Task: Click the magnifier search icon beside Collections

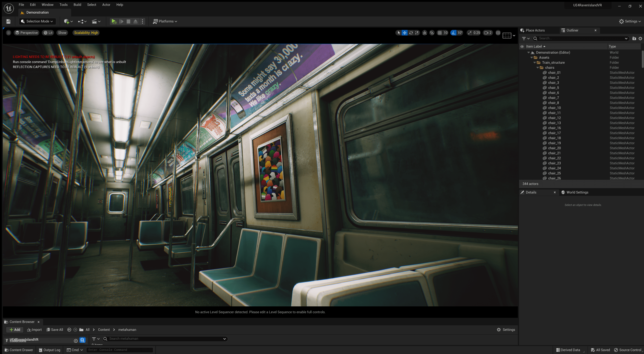Action: coord(83,340)
